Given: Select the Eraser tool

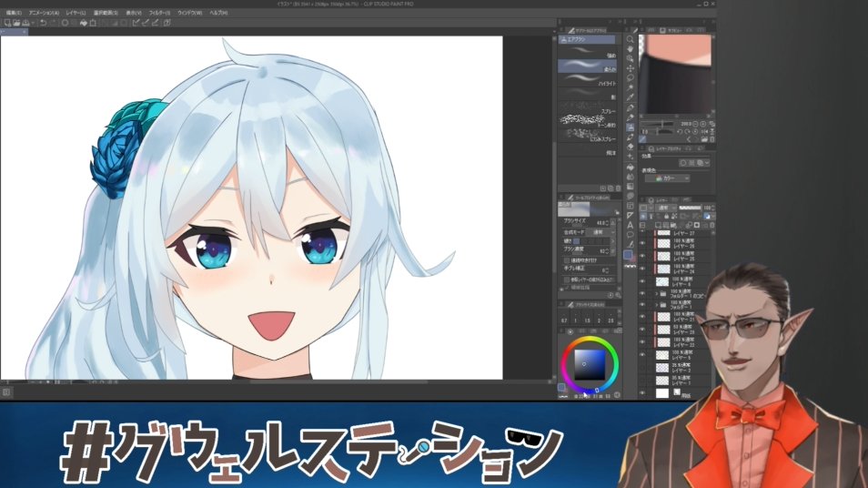Looking at the screenshot, I should [630, 147].
